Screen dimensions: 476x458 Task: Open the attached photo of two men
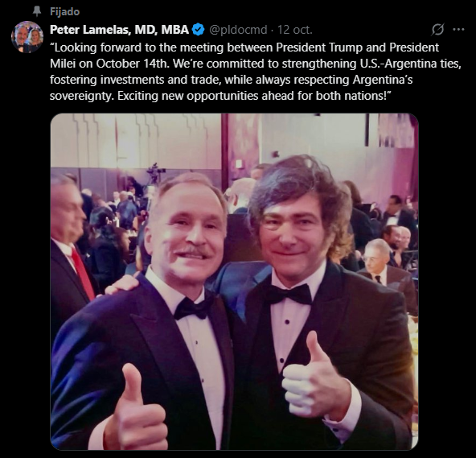pos(234,282)
